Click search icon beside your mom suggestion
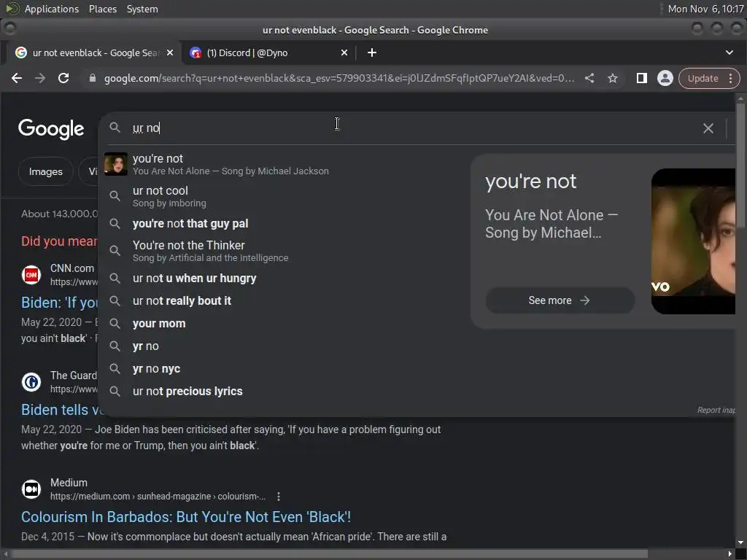This screenshot has height=560, width=747. point(115,323)
